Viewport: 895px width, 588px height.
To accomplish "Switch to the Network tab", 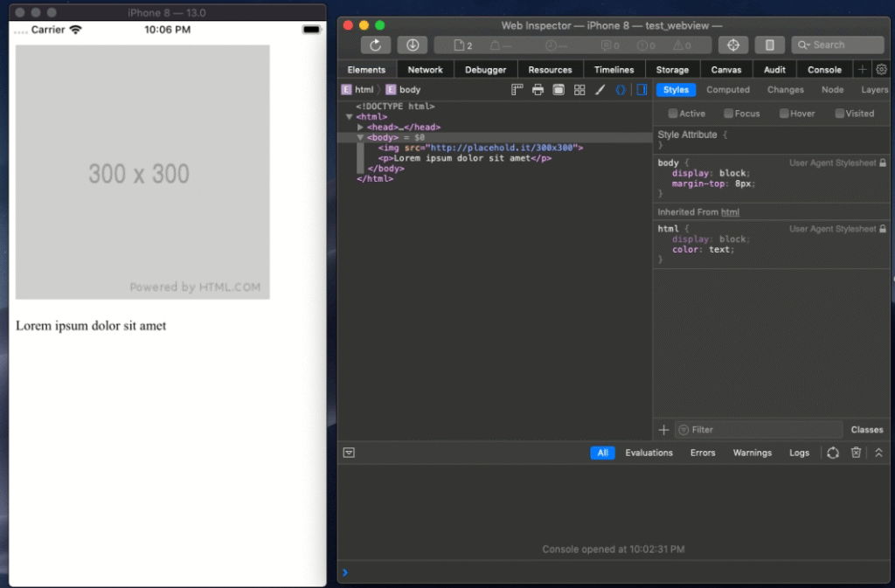I will pyautogui.click(x=426, y=70).
